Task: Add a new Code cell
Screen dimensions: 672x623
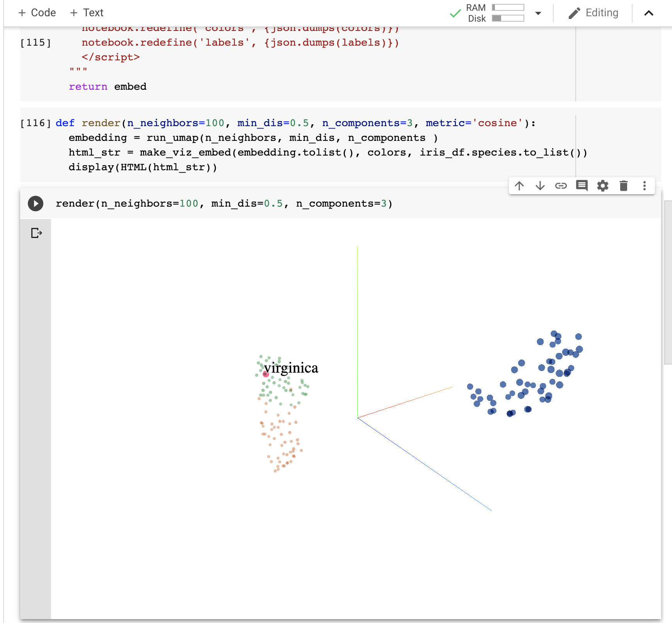Action: (x=37, y=13)
